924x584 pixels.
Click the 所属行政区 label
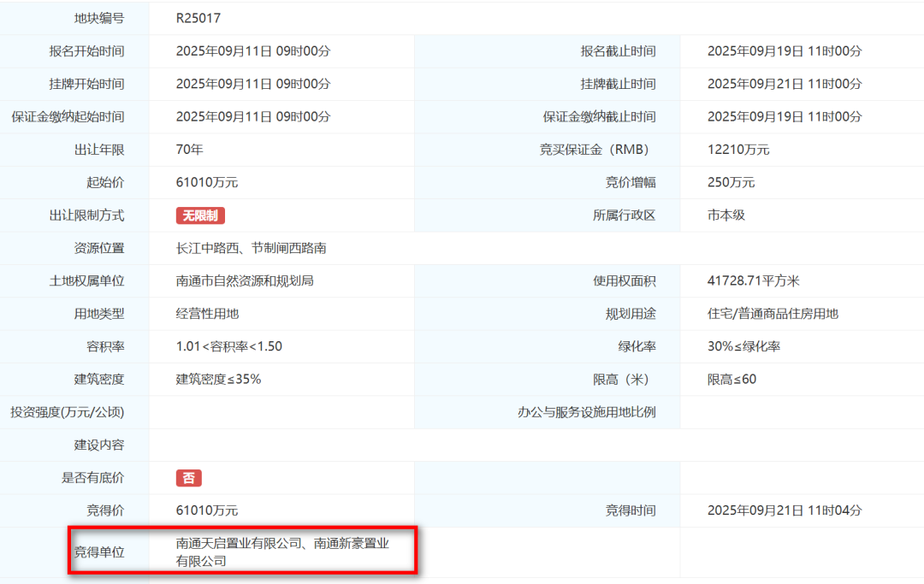tap(624, 215)
